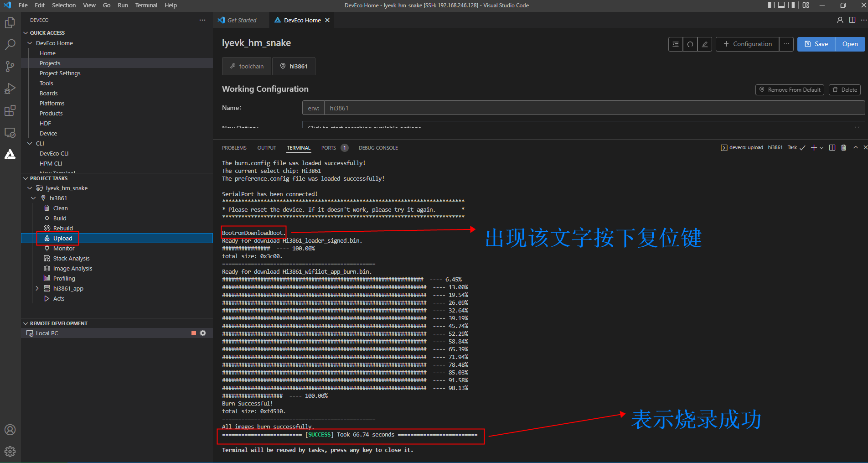Click the list view icon beside Configuration
868x463 pixels.
[x=676, y=44]
